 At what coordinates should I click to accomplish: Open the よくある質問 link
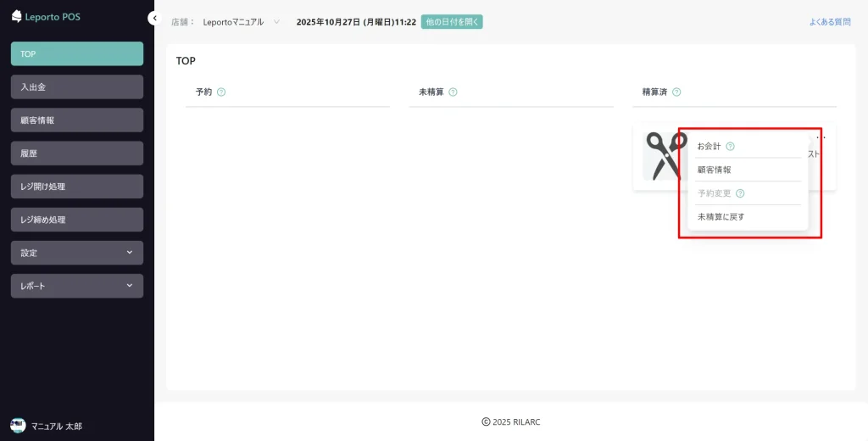[x=829, y=22]
